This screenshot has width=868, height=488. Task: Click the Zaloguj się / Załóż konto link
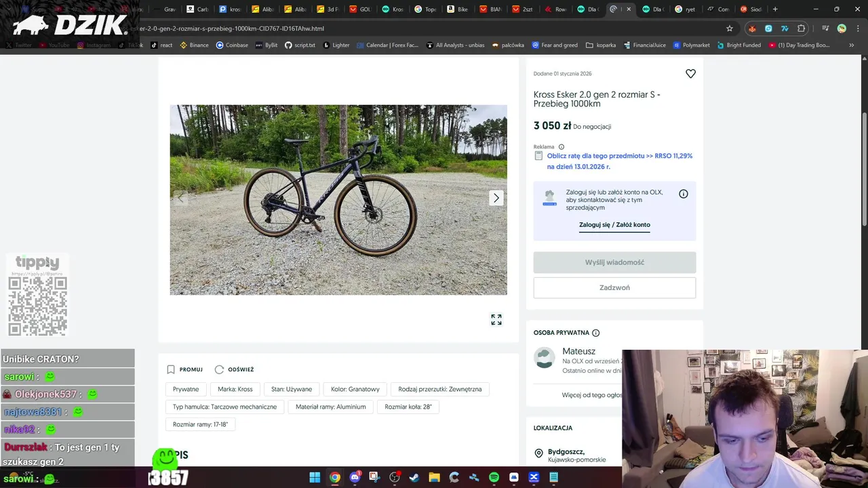[614, 225]
